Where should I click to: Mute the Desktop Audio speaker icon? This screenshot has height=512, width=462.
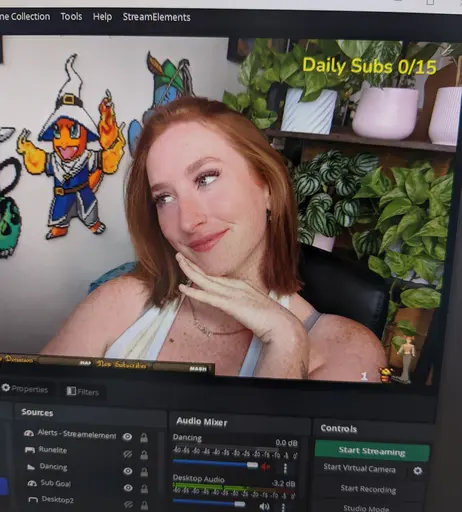point(264,506)
